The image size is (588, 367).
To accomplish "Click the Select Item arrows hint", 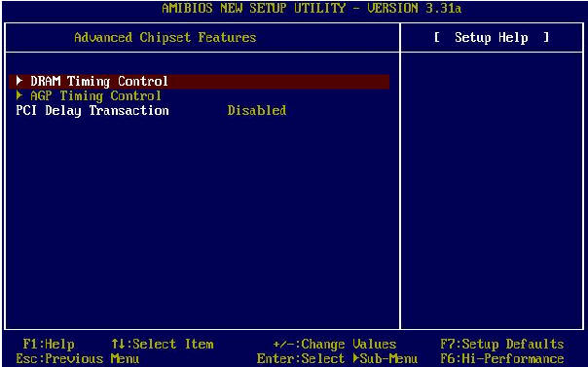I will point(163,345).
